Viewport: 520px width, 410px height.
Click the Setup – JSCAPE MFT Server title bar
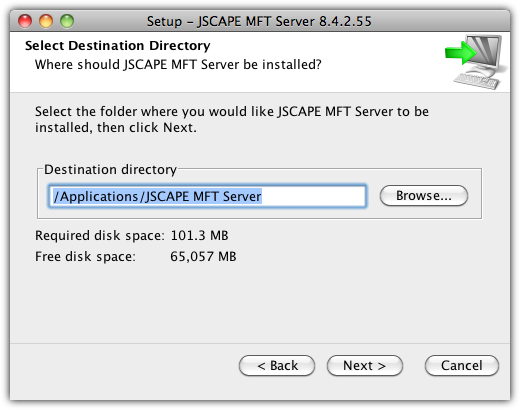click(259, 21)
